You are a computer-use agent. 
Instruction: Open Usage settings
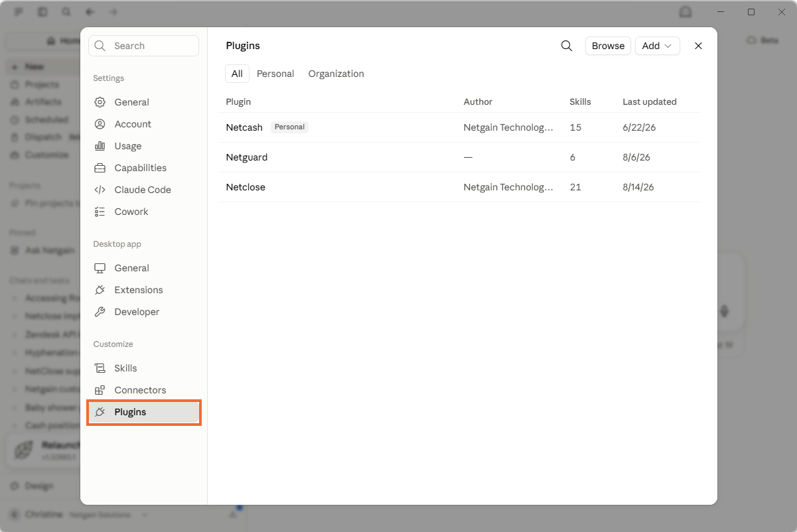click(143, 146)
